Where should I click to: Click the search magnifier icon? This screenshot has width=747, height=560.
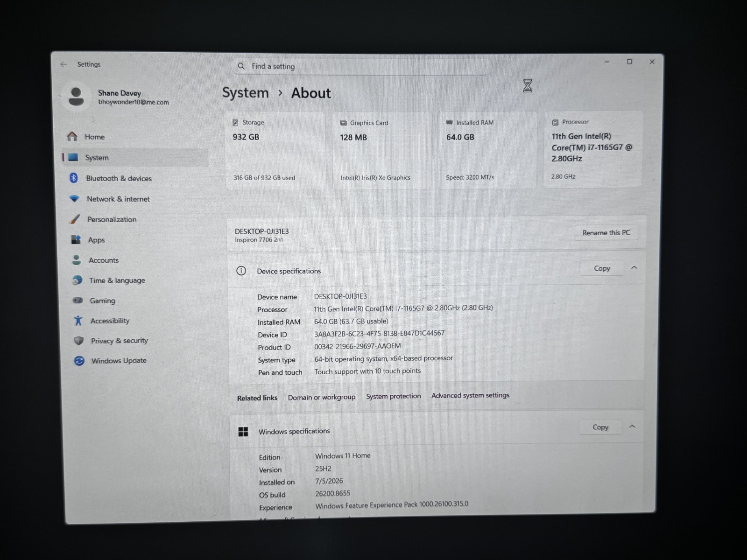click(241, 66)
